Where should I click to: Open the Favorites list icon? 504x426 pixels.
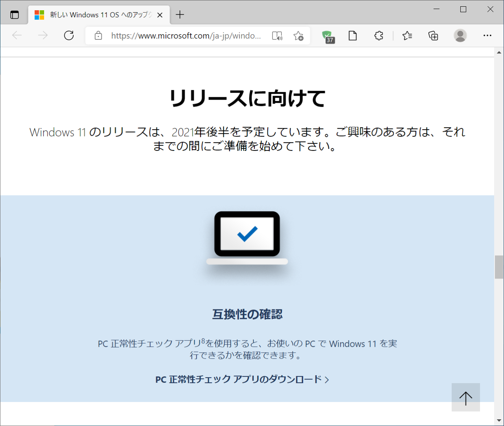(407, 36)
